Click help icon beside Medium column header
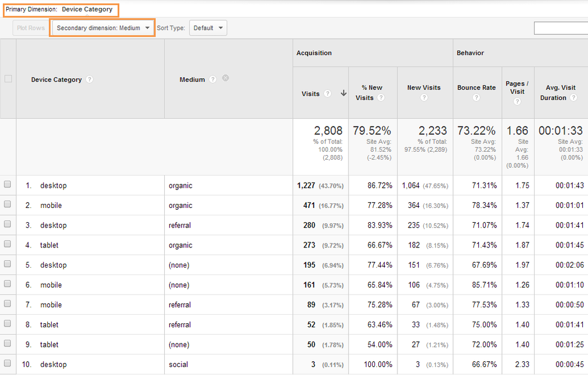588x375 pixels. click(213, 80)
